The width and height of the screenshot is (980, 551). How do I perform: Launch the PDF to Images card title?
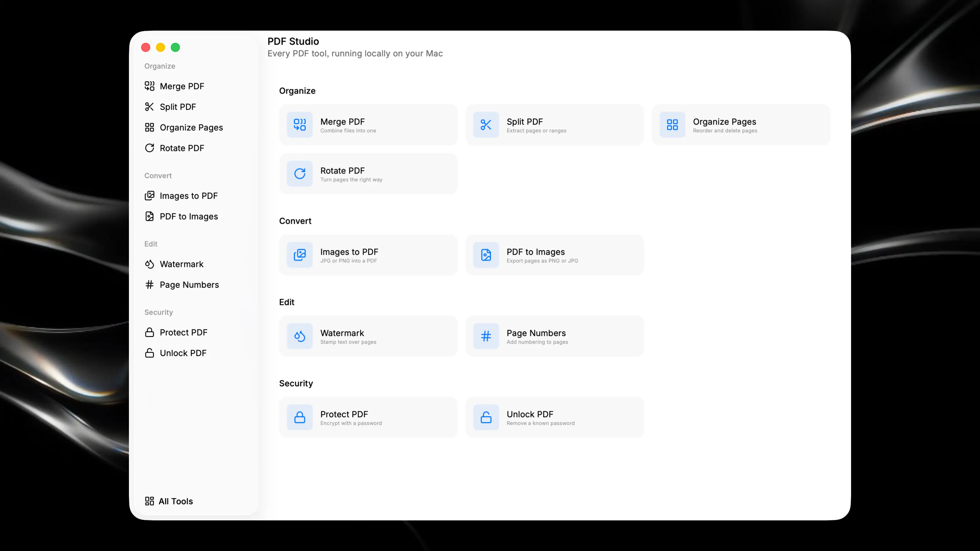tap(536, 252)
